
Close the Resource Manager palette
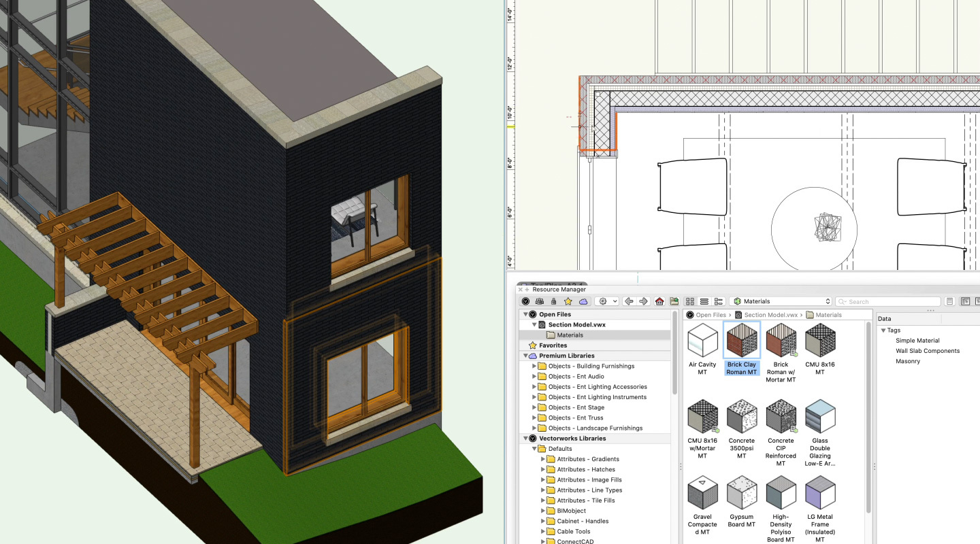coord(521,290)
